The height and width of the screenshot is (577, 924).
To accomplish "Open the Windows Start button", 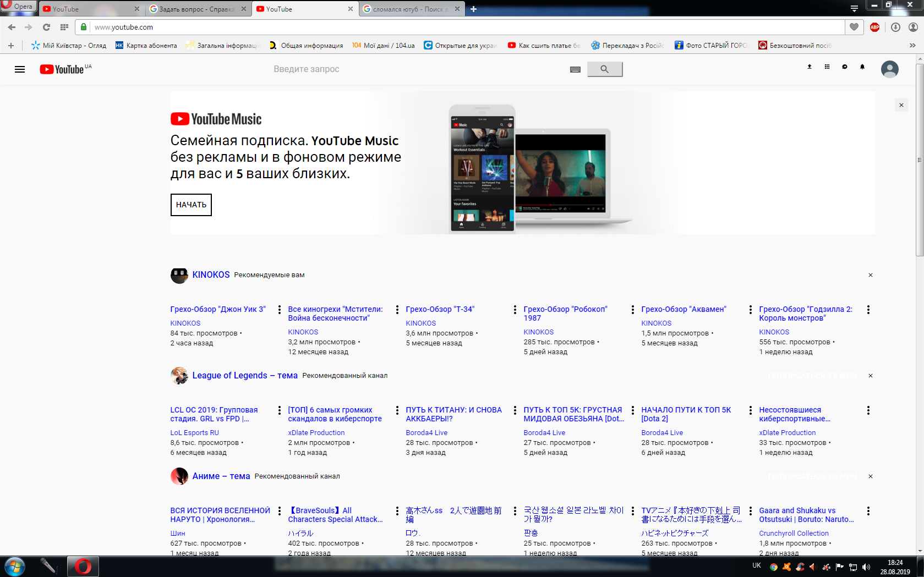I will (x=15, y=566).
